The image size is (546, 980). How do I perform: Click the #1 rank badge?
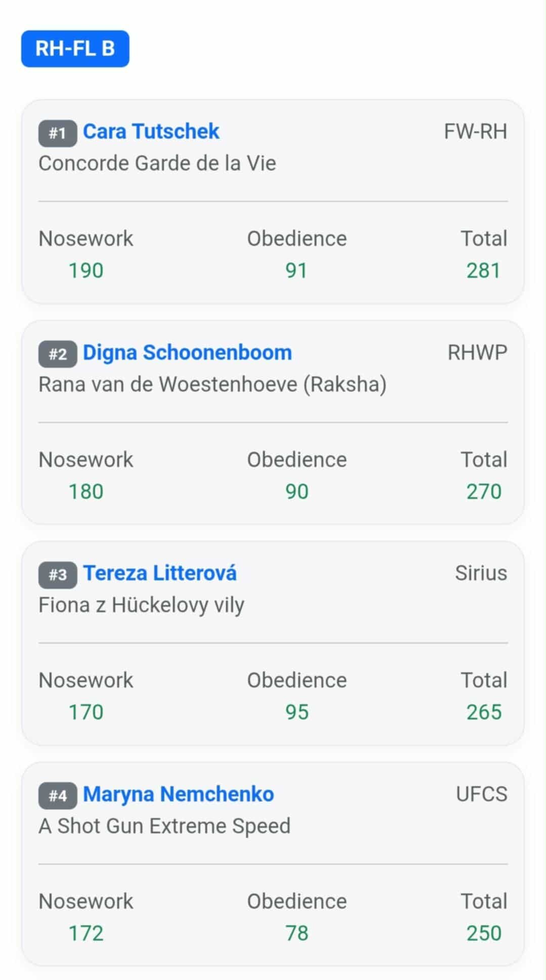58,133
